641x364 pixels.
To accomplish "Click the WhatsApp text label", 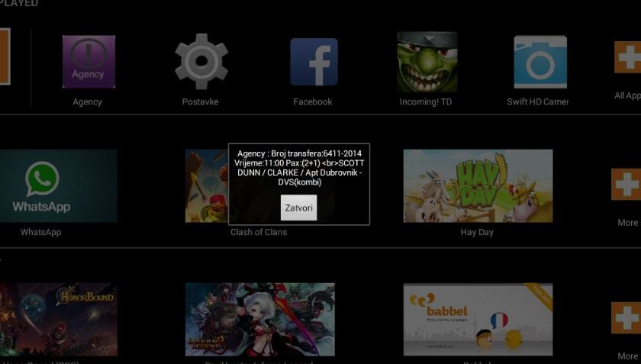I will click(41, 232).
